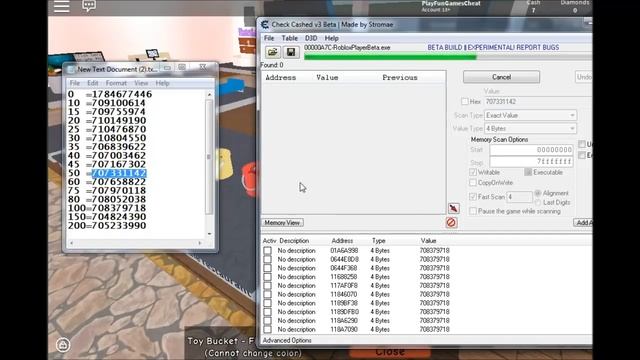640x360 pixels.
Task: Click the Previous column header
Action: [400, 78]
